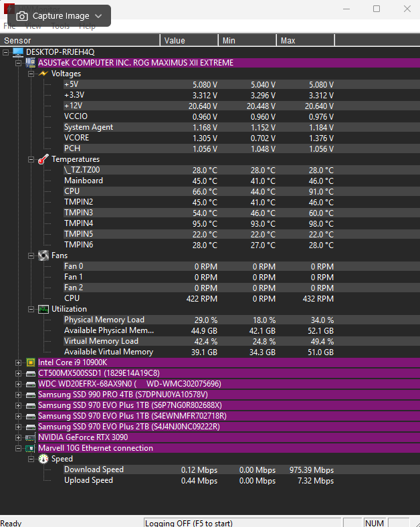Click the Logging OFF status bar text

[x=189, y=523]
